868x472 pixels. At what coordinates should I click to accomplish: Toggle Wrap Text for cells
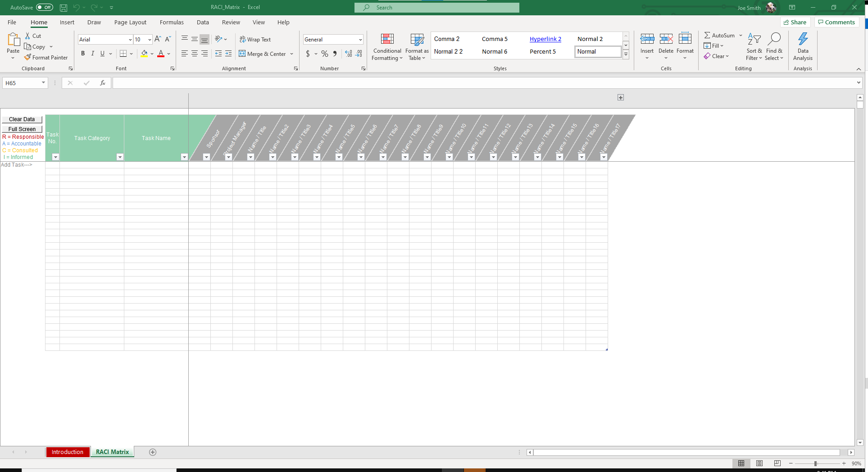coord(255,40)
